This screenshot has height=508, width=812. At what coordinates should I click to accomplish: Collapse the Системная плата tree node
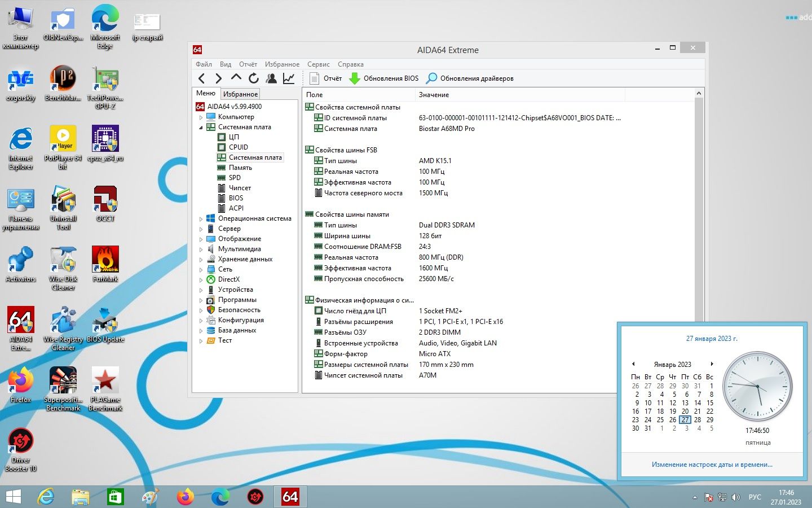(x=201, y=128)
